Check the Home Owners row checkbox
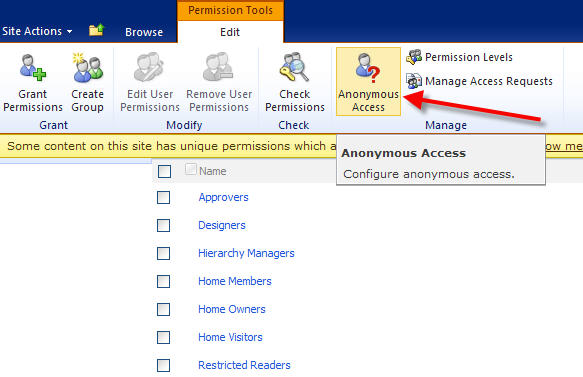The height and width of the screenshot is (377, 583). click(x=164, y=309)
